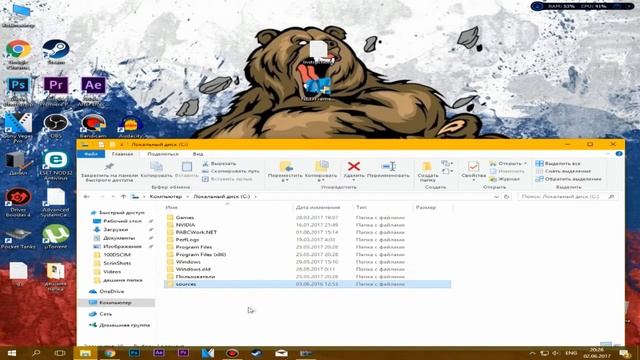Image resolution: width=640 pixels, height=360 pixels.
Task: Open Explorer help question mark icon
Action: click(619, 154)
